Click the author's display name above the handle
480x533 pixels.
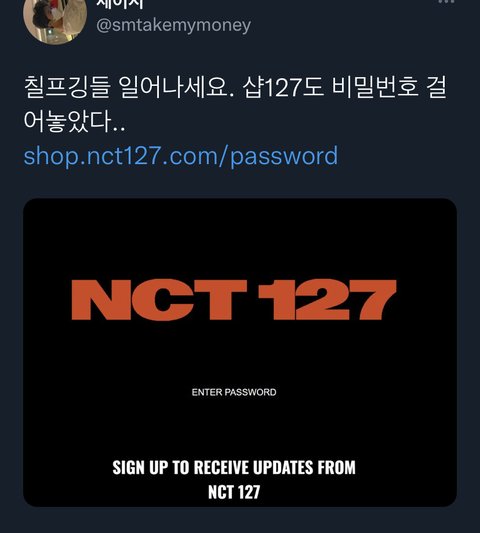click(120, 4)
